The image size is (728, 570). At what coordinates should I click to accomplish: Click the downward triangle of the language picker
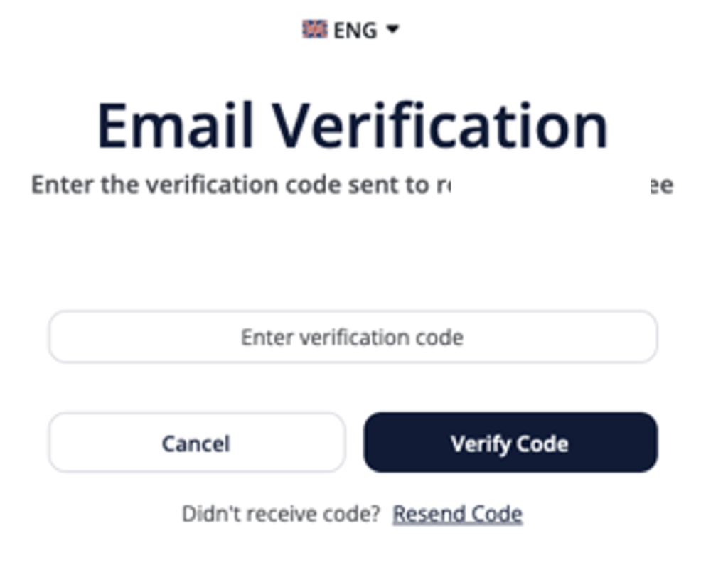(x=392, y=30)
